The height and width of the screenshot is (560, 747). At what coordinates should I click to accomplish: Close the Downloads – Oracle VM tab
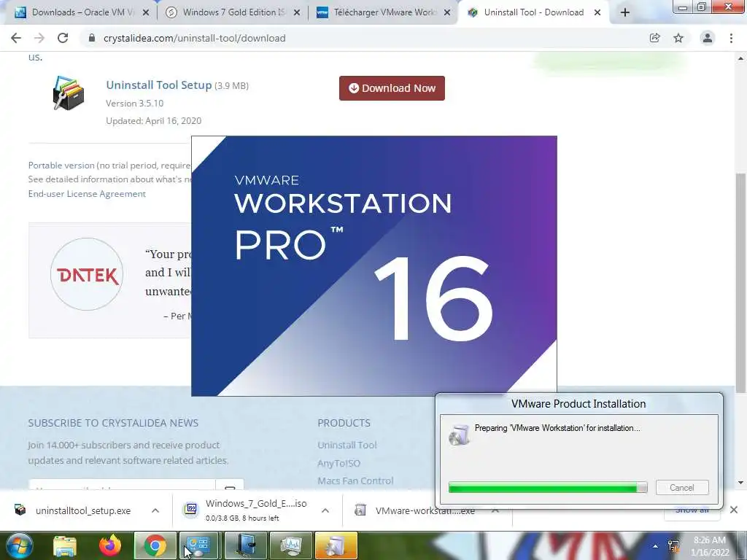(x=146, y=13)
